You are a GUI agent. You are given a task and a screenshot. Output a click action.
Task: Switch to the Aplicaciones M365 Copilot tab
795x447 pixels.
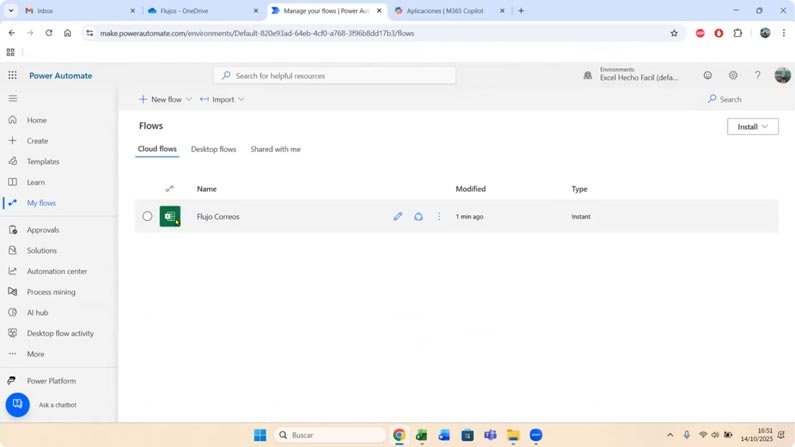click(x=449, y=11)
